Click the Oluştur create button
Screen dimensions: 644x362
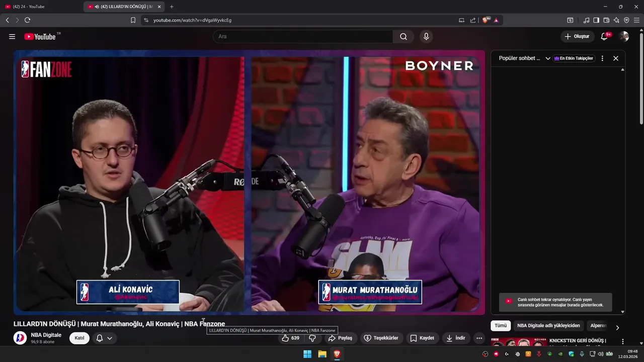point(577,37)
